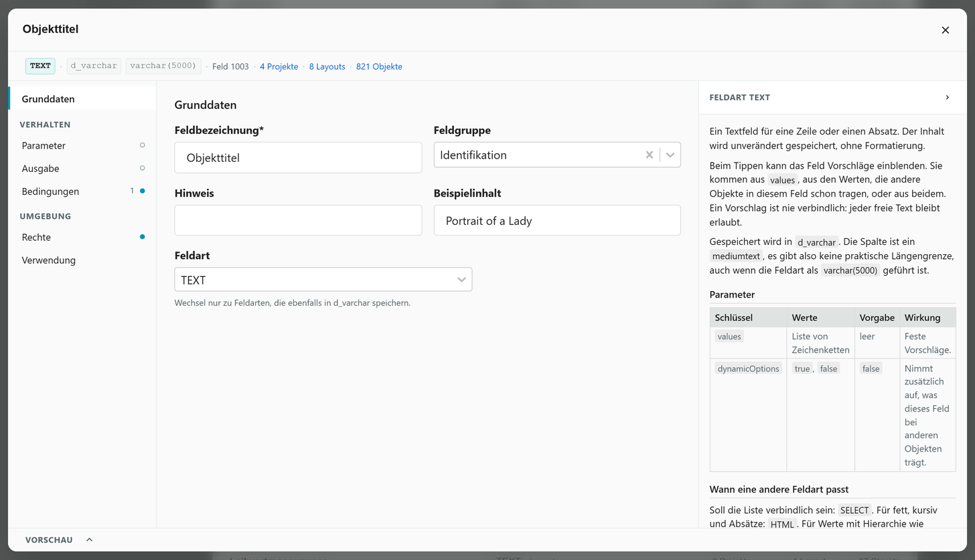This screenshot has height=560, width=975.
Task: Click the Bedingungen count dot indicator
Action: click(x=142, y=191)
